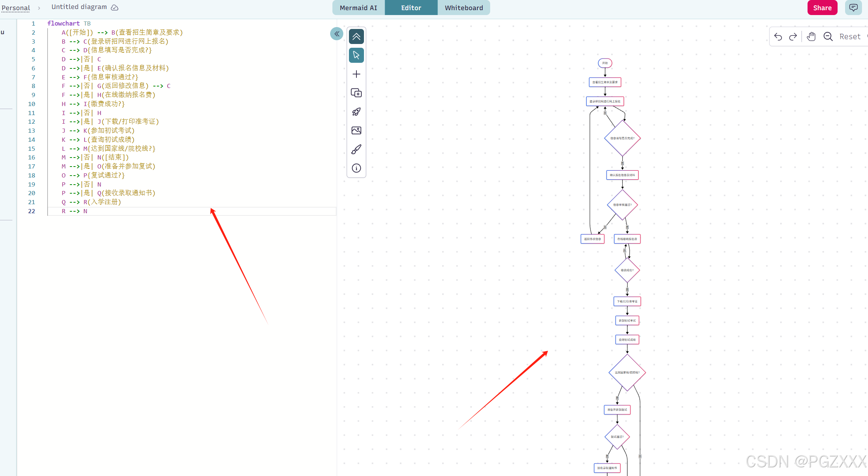Open the Personal breadcrumb link
Viewport: 868px width, 476px height.
click(x=15, y=8)
